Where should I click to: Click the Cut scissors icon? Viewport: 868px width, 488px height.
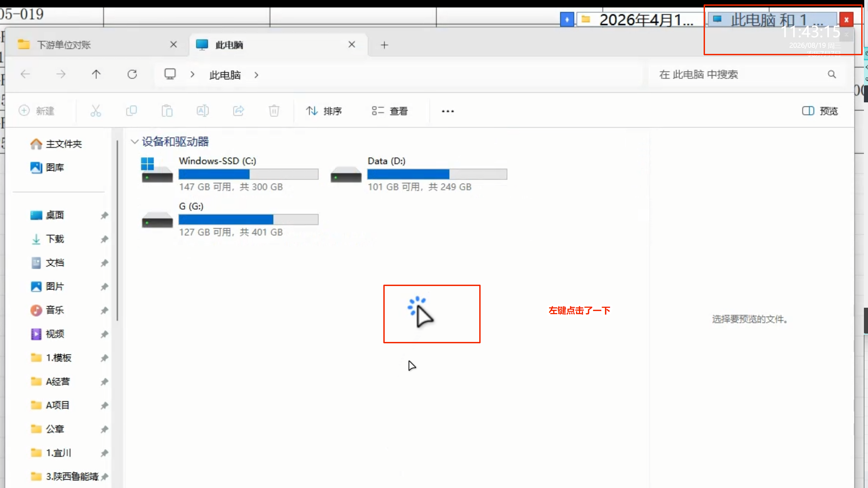pos(96,111)
